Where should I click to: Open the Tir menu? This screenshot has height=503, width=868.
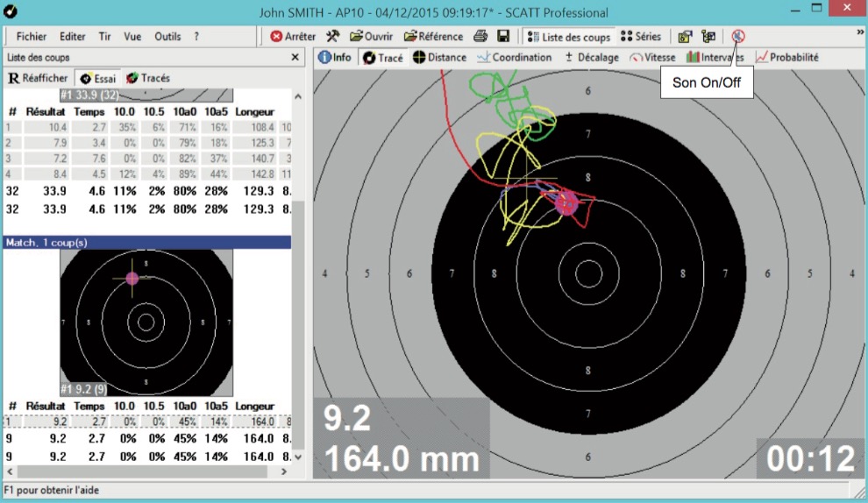point(104,37)
